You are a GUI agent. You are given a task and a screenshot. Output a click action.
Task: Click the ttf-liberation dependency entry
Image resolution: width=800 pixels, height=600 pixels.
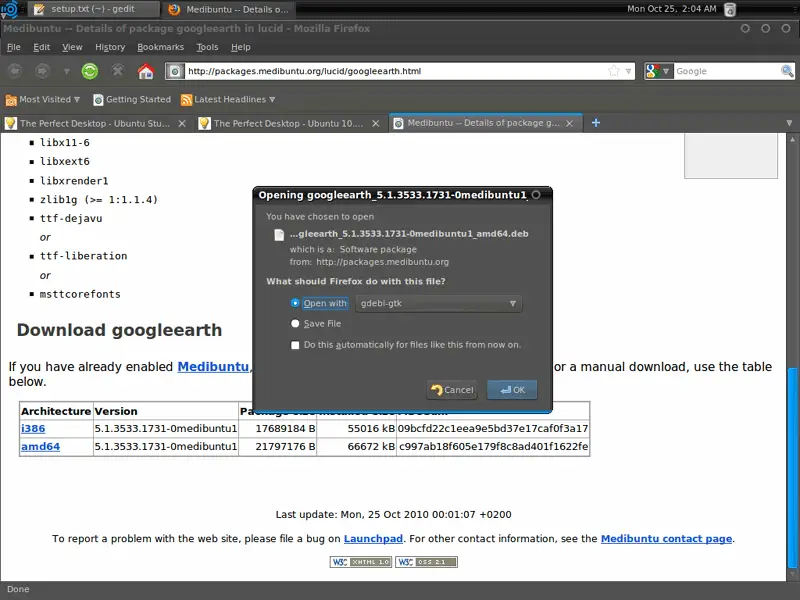tap(83, 256)
